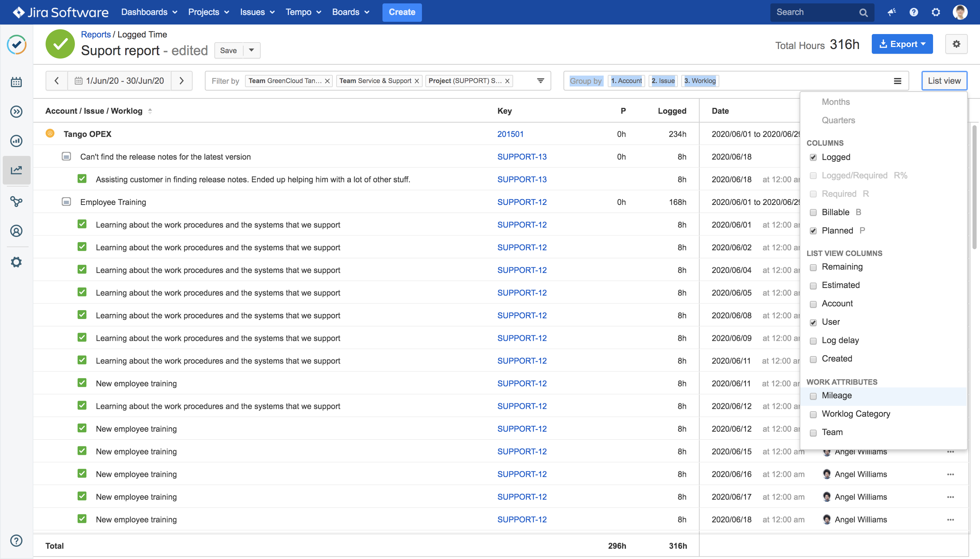Go to next date period arrow
980x559 pixels.
point(181,81)
